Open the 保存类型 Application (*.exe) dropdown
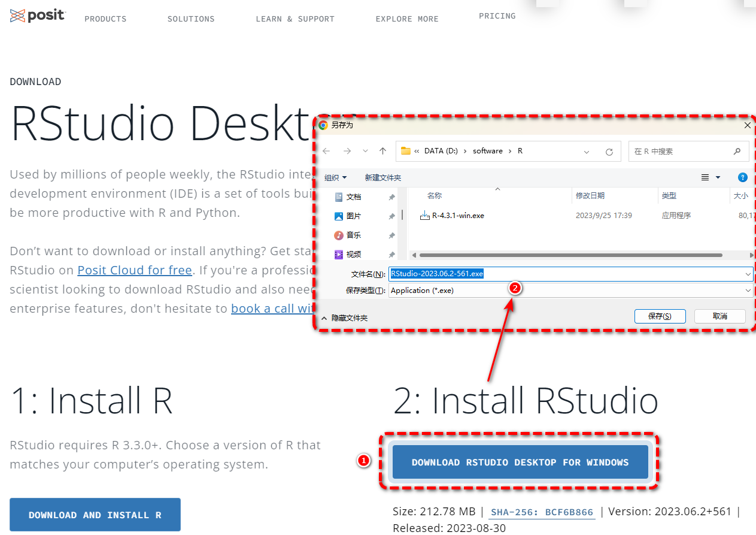Viewport: 756px width, 535px height. coord(570,291)
